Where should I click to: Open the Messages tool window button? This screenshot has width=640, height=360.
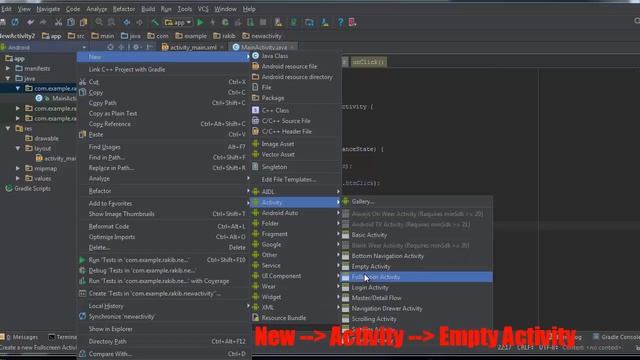coord(20,337)
